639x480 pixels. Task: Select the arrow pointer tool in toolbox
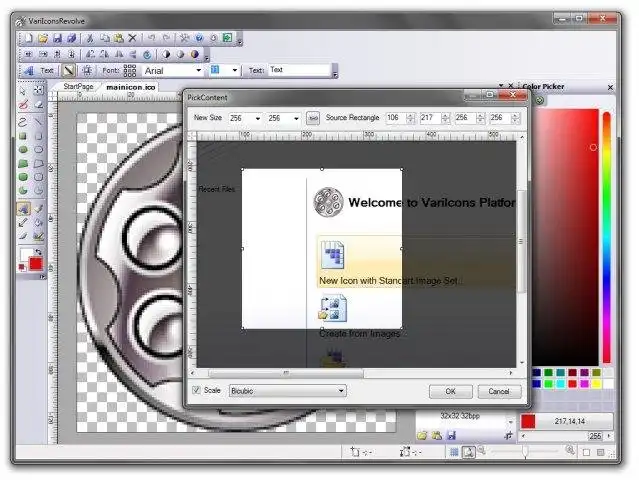tap(23, 90)
